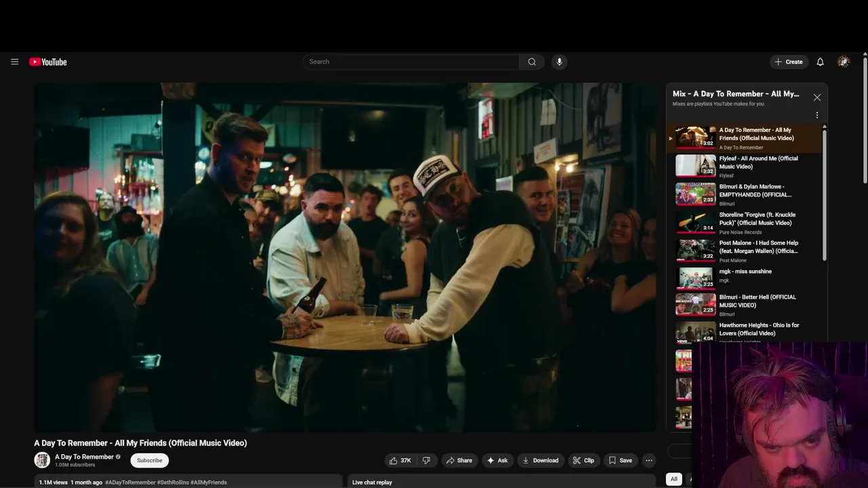
Task: Click the #SethRollins hashtag
Action: [x=173, y=483]
